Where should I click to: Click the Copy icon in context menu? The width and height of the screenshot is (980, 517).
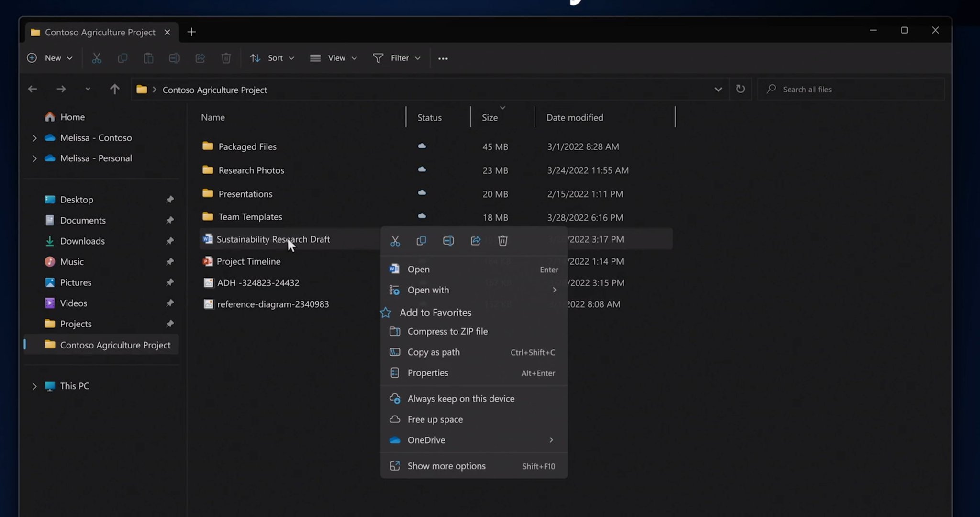point(421,241)
